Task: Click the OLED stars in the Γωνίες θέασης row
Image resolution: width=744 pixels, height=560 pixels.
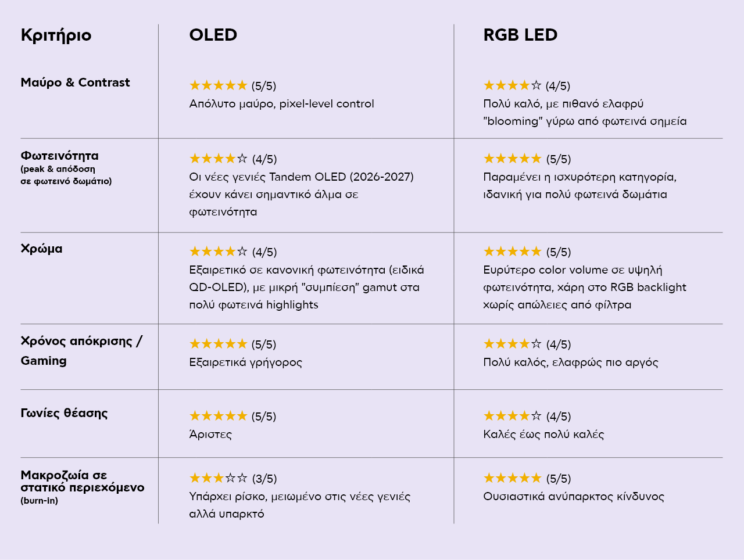Action: pos(219,415)
